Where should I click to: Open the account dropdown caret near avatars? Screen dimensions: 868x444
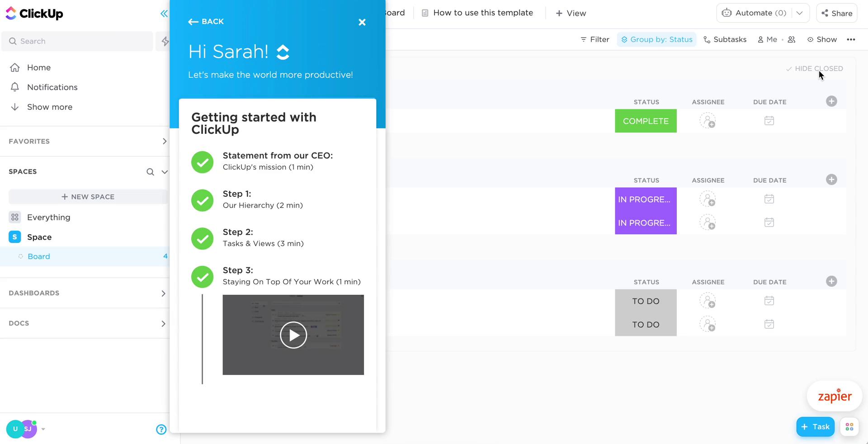[x=43, y=429]
